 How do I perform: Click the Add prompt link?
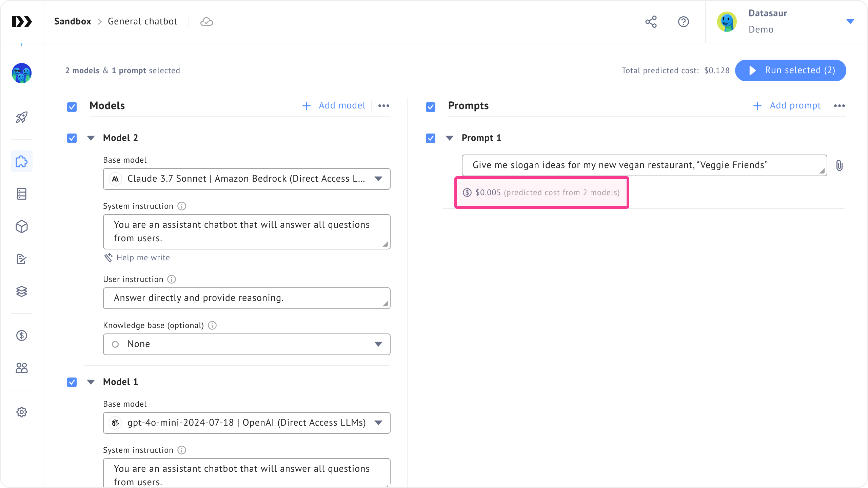tap(787, 106)
